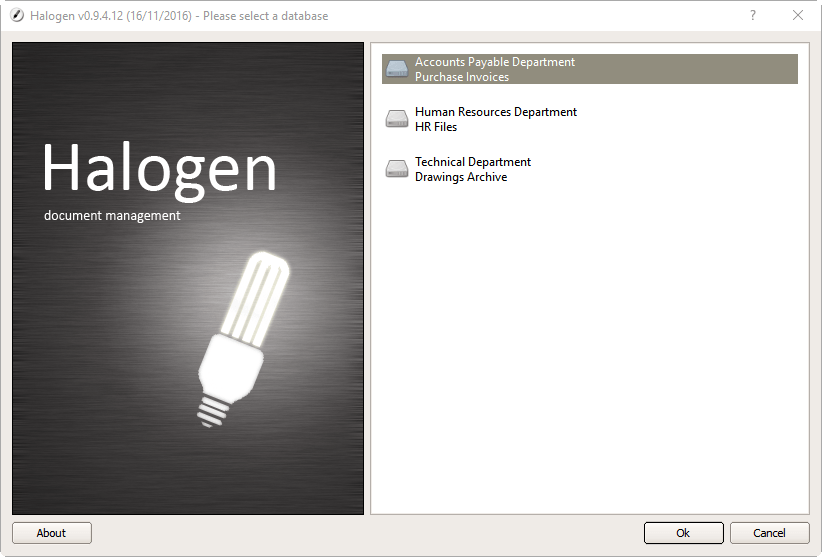Open the About dialog

tap(51, 533)
